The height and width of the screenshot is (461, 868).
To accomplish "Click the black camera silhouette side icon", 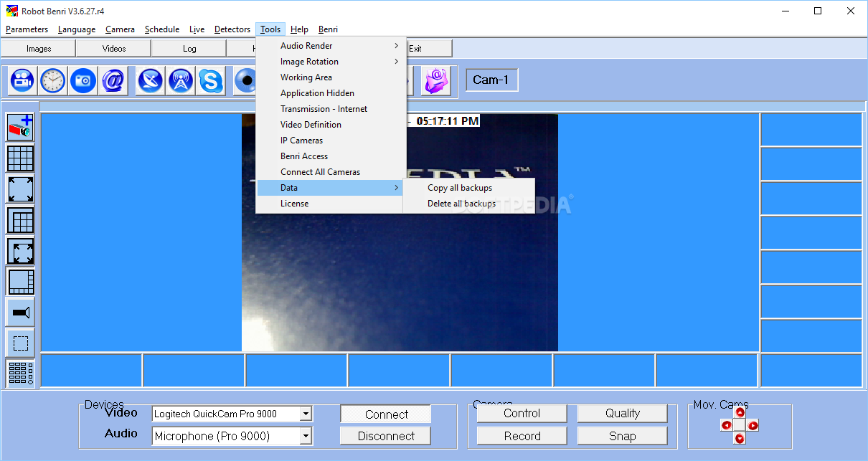I will click(x=21, y=313).
